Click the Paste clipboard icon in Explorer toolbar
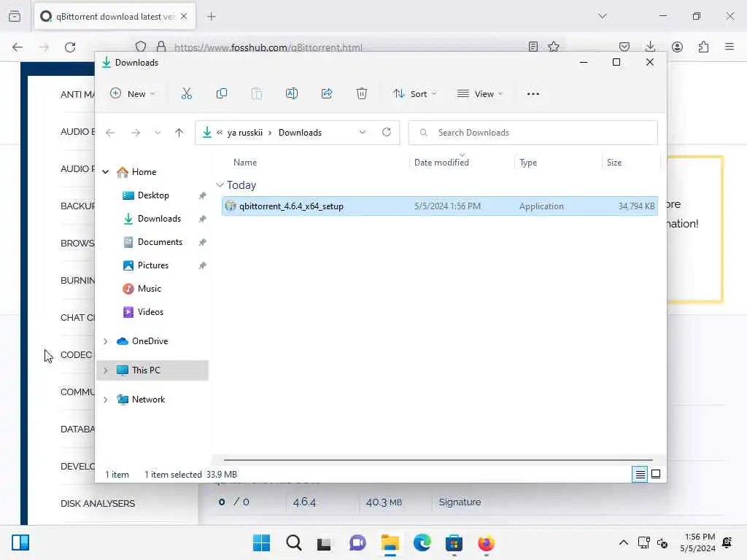The width and height of the screenshot is (747, 560). coord(257,94)
